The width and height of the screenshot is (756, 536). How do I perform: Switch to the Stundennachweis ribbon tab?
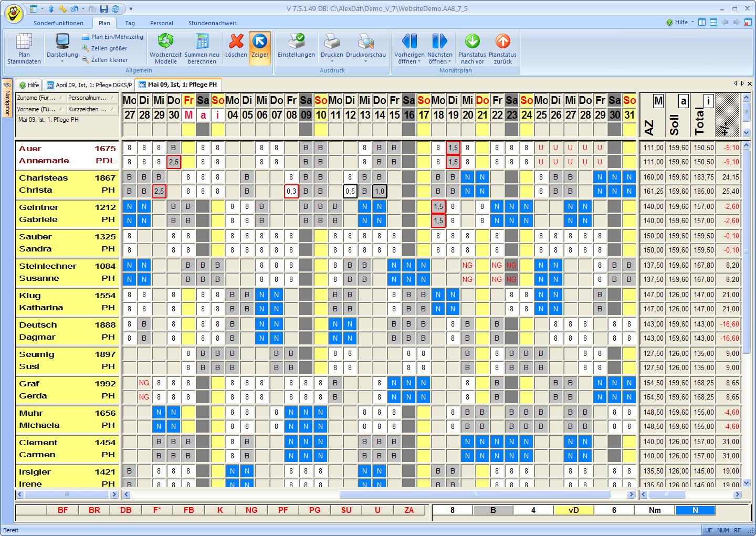point(213,23)
